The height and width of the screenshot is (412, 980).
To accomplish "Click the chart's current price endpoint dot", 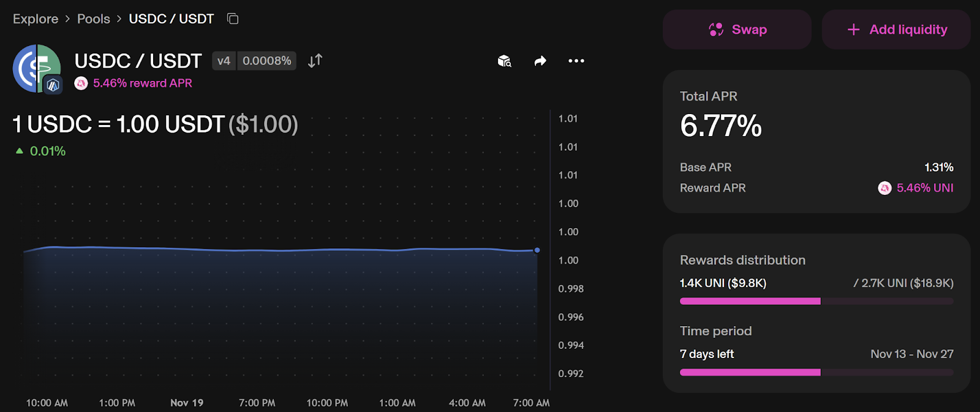I will click(537, 250).
